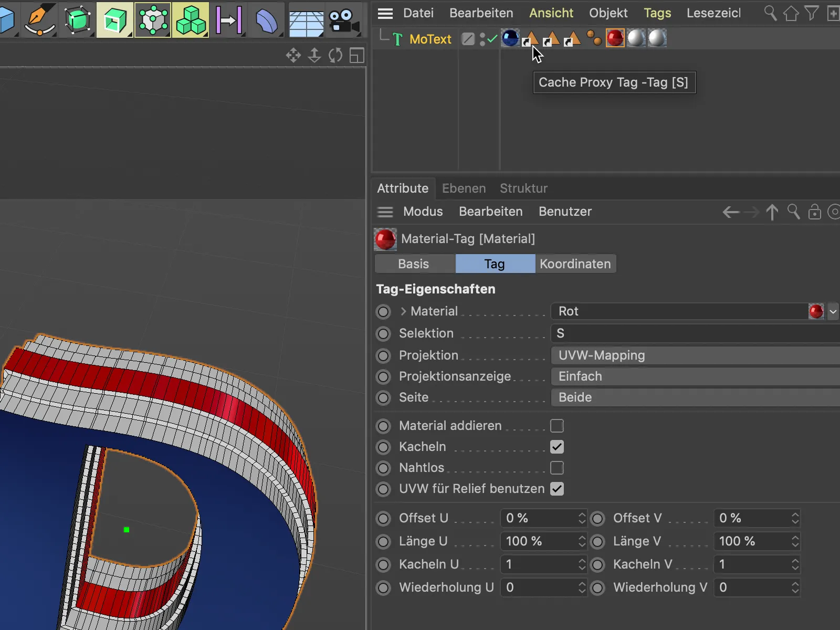Use the viewport rotate navigation icon

(x=335, y=55)
